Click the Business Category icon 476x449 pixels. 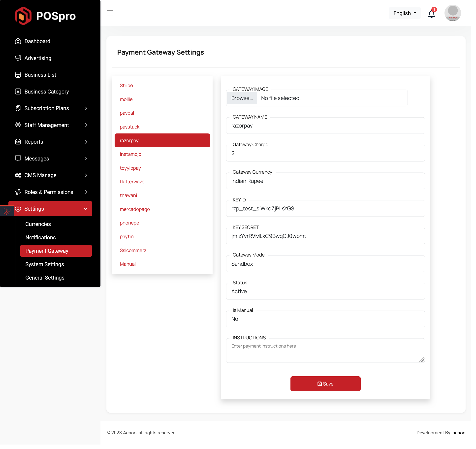pyautogui.click(x=18, y=92)
